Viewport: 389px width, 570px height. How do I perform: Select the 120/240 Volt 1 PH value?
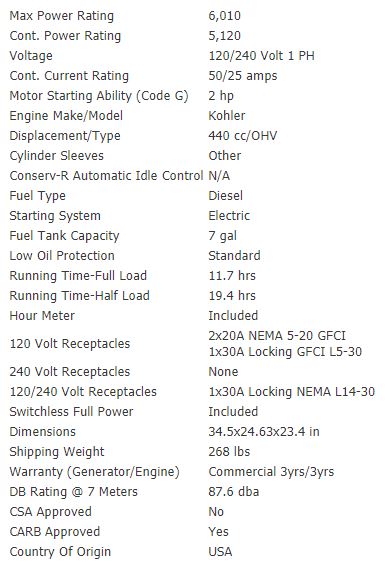(x=261, y=56)
